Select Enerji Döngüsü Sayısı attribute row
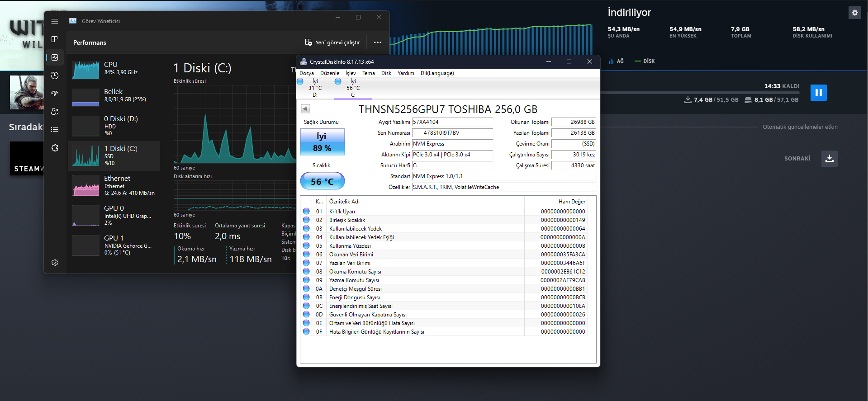This screenshot has height=401, width=868. click(x=444, y=297)
